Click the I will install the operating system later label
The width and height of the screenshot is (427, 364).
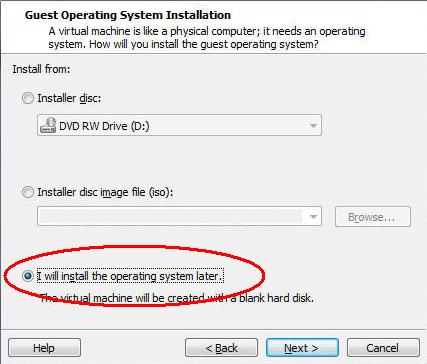click(130, 276)
